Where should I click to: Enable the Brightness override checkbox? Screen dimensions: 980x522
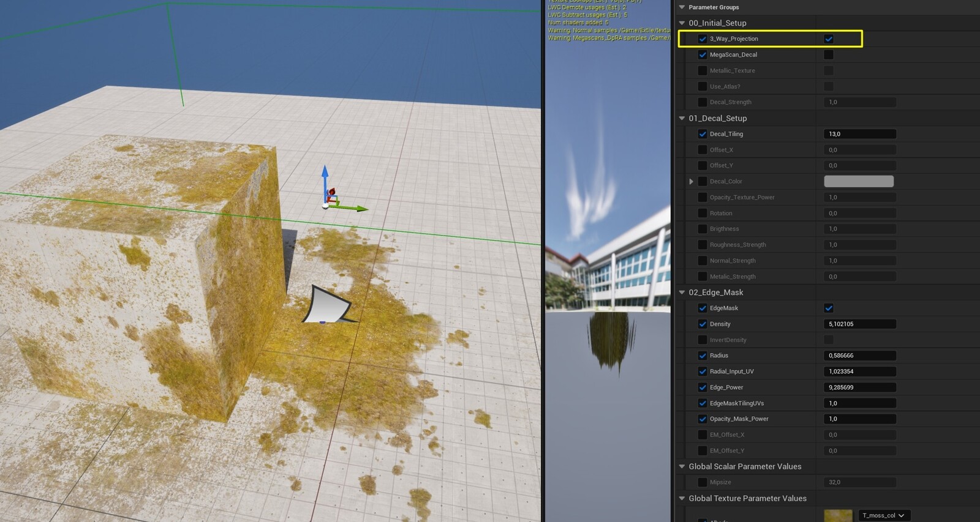[x=703, y=229]
